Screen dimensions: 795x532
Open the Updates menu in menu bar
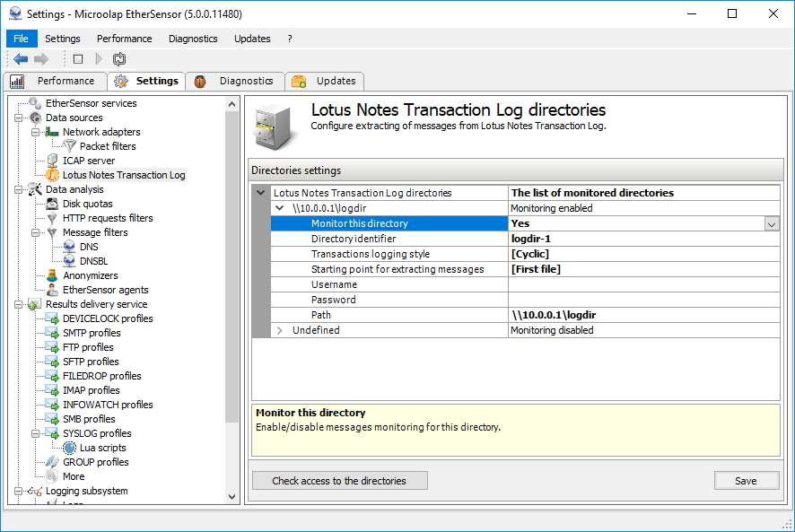[252, 39]
